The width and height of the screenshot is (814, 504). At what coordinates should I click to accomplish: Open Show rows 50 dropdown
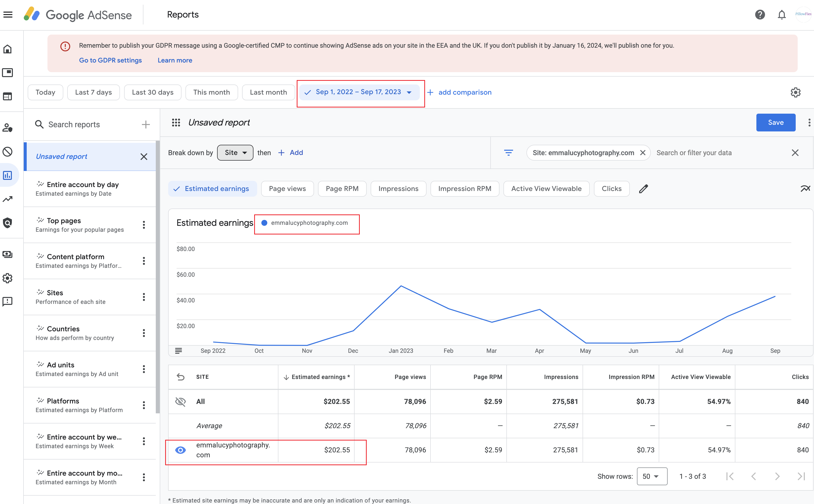652,476
